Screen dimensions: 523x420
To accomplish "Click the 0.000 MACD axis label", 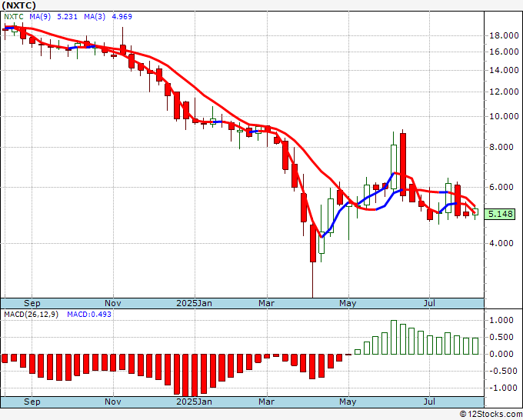I will [503, 354].
